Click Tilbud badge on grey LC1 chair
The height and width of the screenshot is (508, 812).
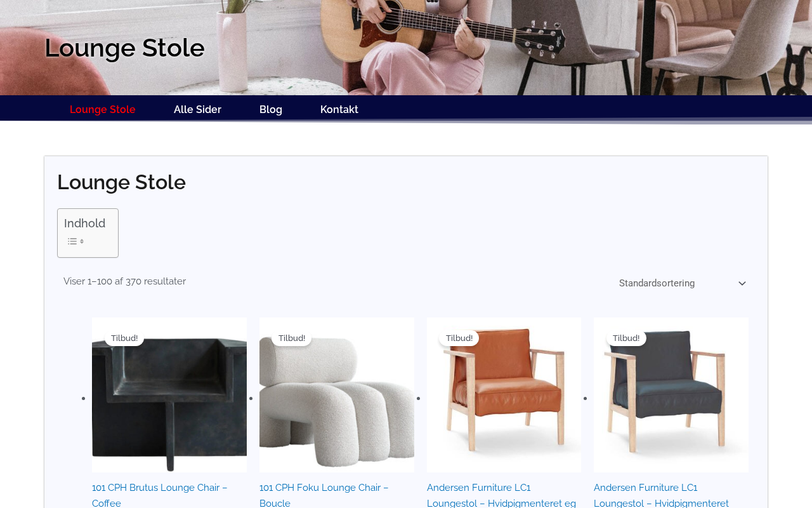point(626,338)
